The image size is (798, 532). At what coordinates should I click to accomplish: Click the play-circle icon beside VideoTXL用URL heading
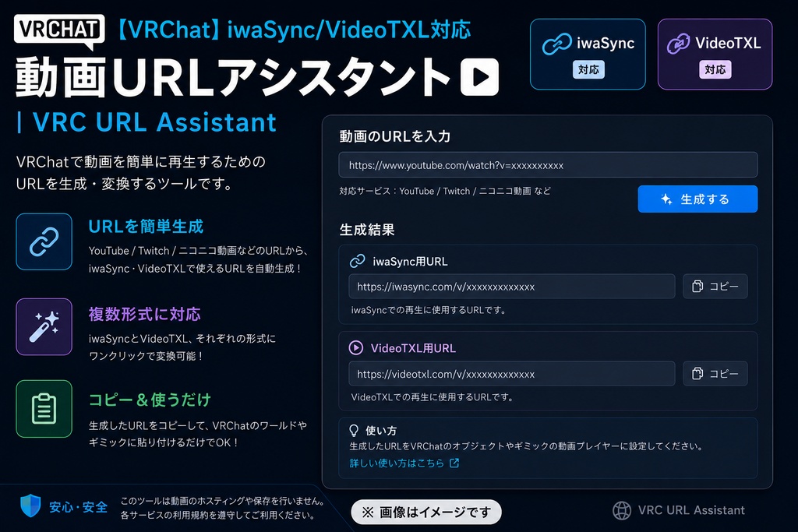(x=355, y=348)
